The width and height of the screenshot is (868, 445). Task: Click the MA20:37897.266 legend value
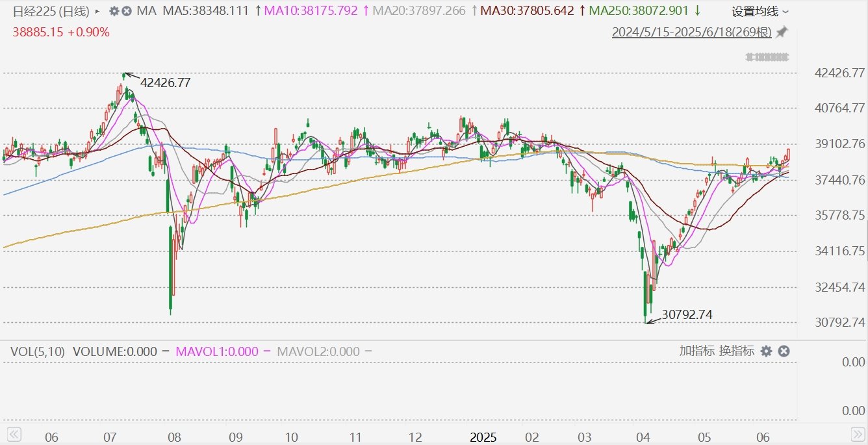[x=420, y=11]
